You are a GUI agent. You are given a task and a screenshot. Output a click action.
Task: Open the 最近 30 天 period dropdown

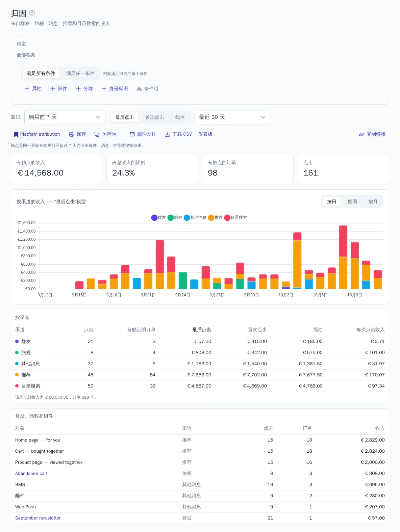[x=232, y=117]
